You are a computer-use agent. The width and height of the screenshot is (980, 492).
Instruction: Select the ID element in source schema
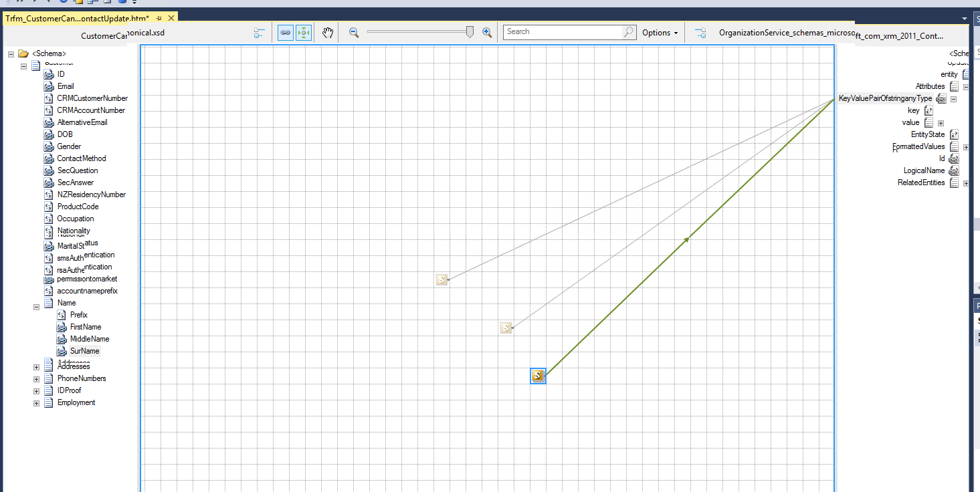(x=61, y=74)
